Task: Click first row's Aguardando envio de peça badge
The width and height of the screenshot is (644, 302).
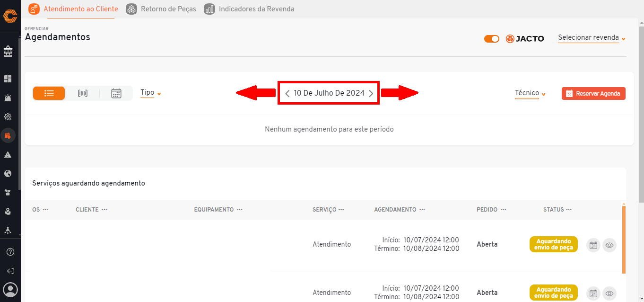Action: (x=553, y=244)
